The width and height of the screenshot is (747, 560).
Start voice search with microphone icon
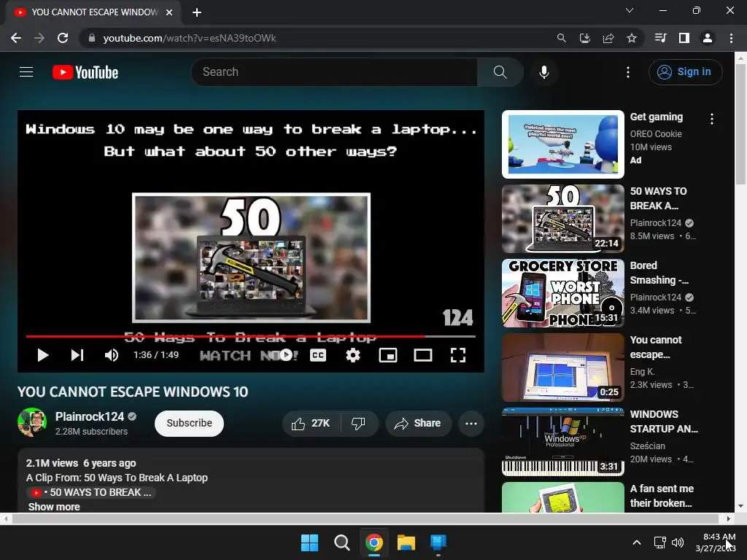[543, 72]
